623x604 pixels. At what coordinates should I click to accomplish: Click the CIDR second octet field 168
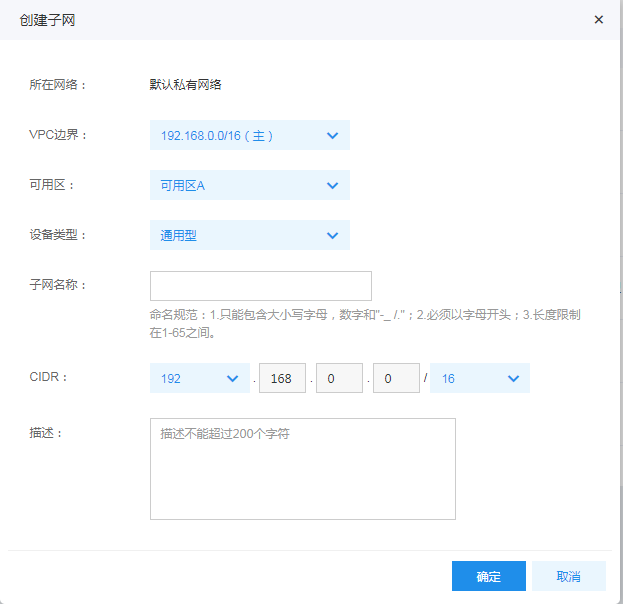click(282, 378)
